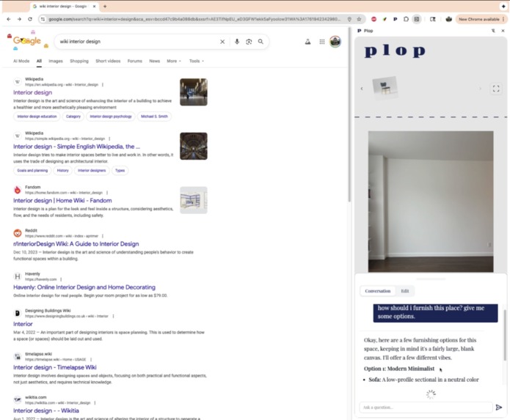Send the question in Plop chat
Screen dimensions: 510x420
(498, 408)
